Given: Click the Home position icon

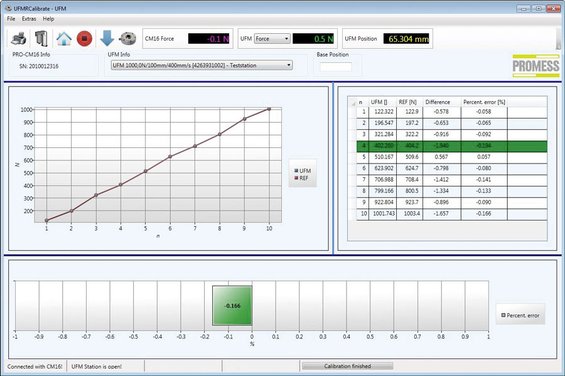Looking at the screenshot, I should coord(64,39).
